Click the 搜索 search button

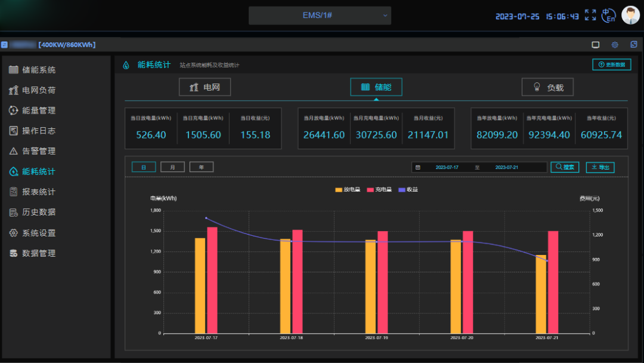pos(565,167)
